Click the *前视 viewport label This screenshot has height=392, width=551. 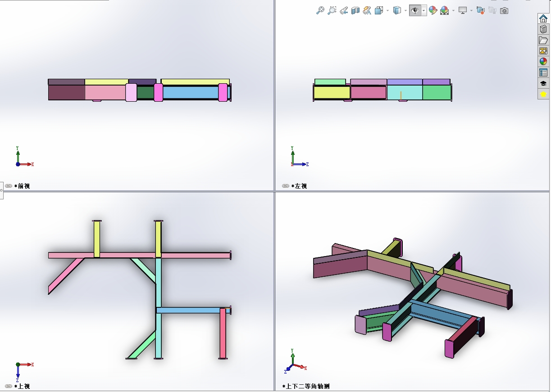22,186
